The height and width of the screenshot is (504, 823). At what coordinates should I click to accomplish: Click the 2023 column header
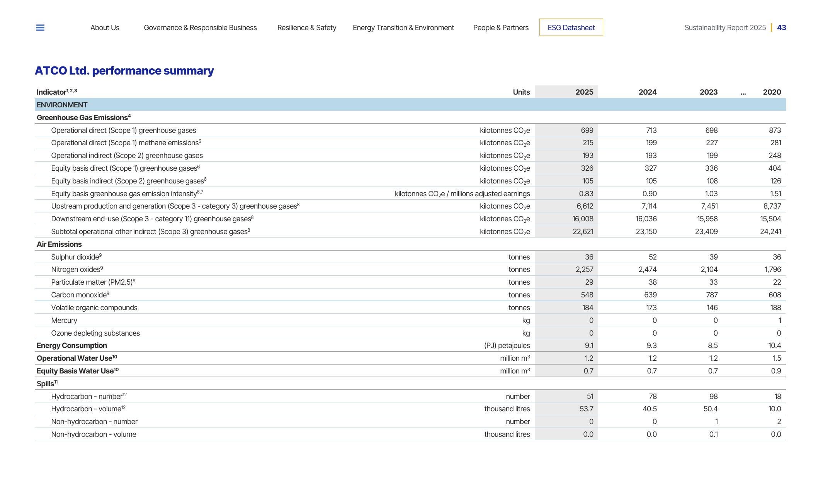709,92
